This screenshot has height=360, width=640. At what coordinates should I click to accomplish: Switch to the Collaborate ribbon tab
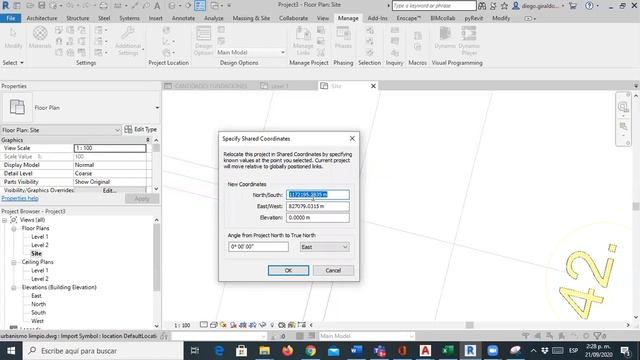pyautogui.click(x=293, y=18)
